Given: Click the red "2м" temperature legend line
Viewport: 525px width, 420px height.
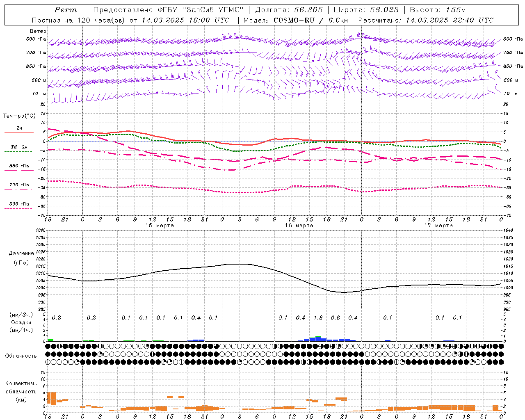Looking at the screenshot, I should coord(19,132).
